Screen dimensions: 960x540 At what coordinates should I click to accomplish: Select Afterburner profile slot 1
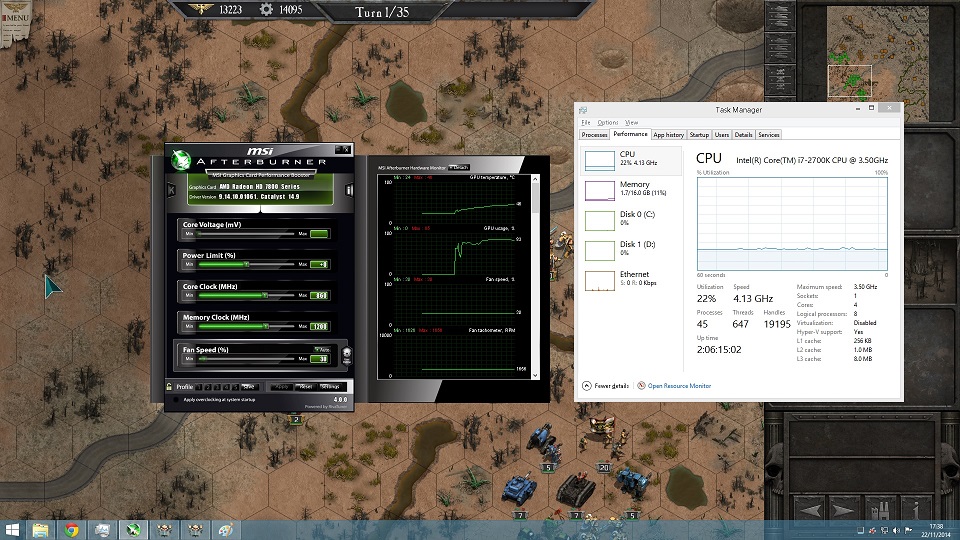[x=199, y=387]
